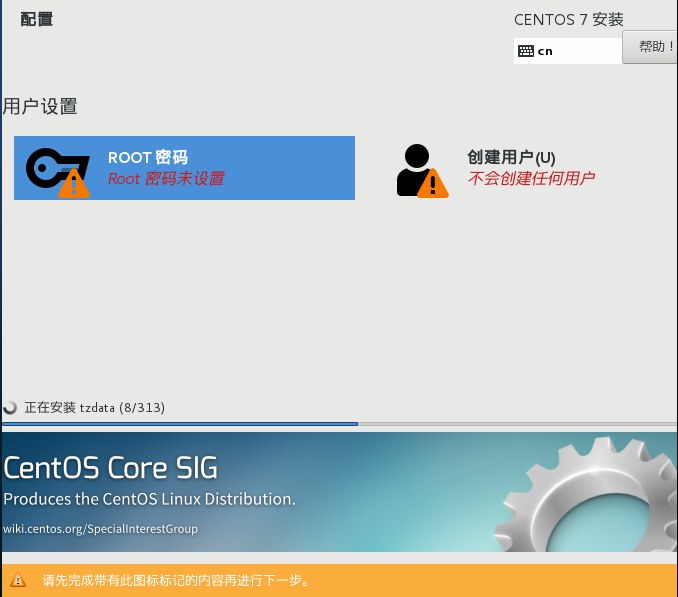The width and height of the screenshot is (678, 597).
Task: Open 创建用户(U) user creation
Action: (x=495, y=169)
